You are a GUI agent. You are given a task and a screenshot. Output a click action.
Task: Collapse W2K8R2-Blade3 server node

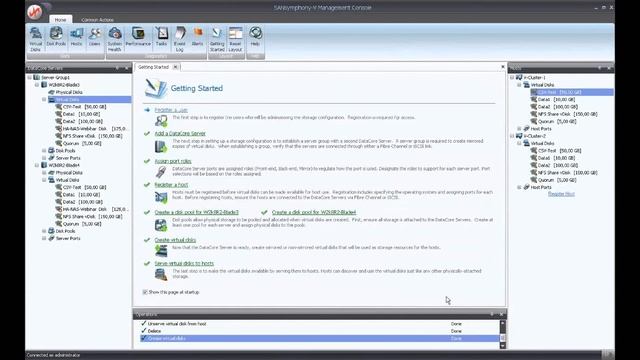point(37,85)
